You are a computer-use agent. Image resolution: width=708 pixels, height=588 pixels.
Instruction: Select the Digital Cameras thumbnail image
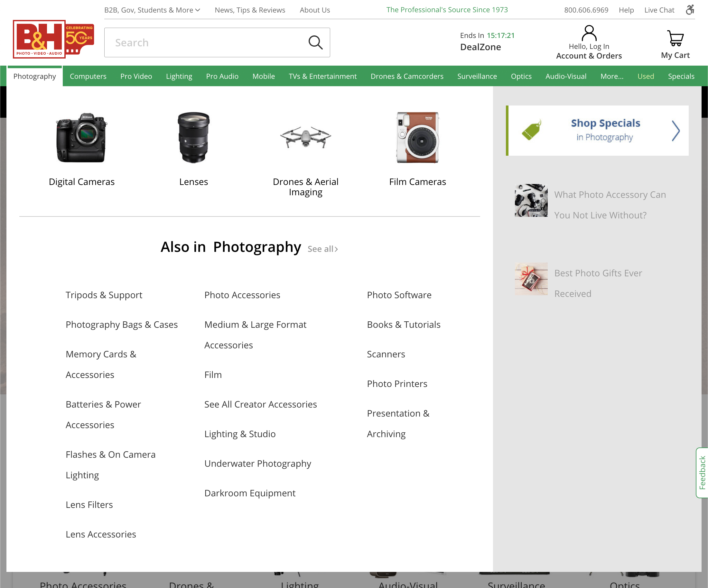[81, 137]
